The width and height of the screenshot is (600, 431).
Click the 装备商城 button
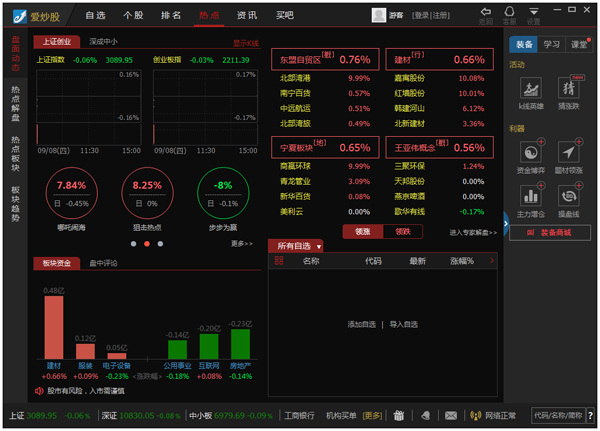pyautogui.click(x=550, y=233)
